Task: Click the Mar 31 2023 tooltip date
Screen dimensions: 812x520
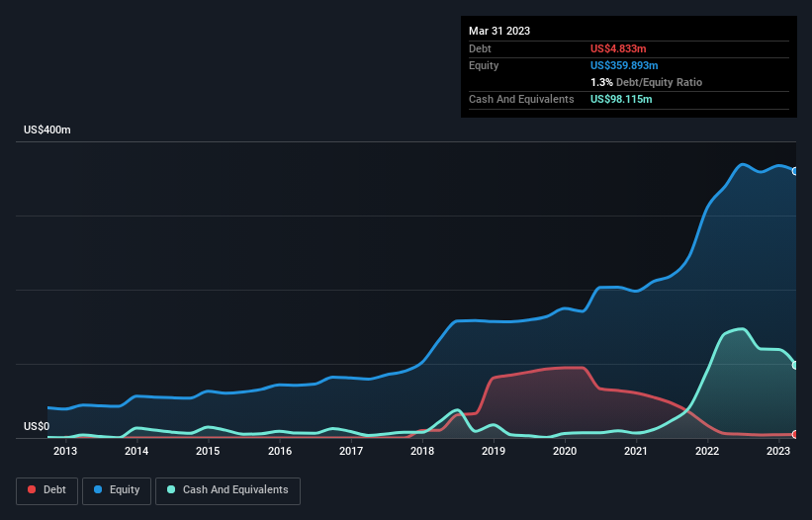Action: (x=499, y=31)
